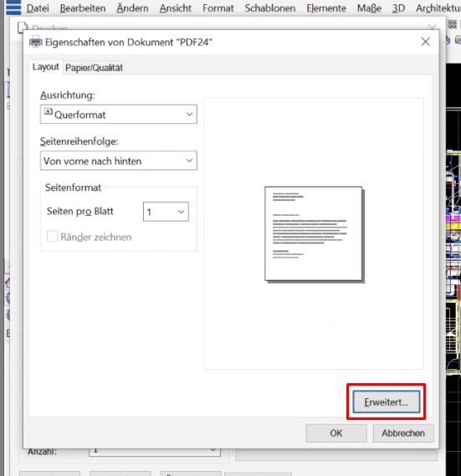This screenshot has height=476, width=461.
Task: Open the Ausrichtung Querformat dropdown
Action: tap(119, 114)
